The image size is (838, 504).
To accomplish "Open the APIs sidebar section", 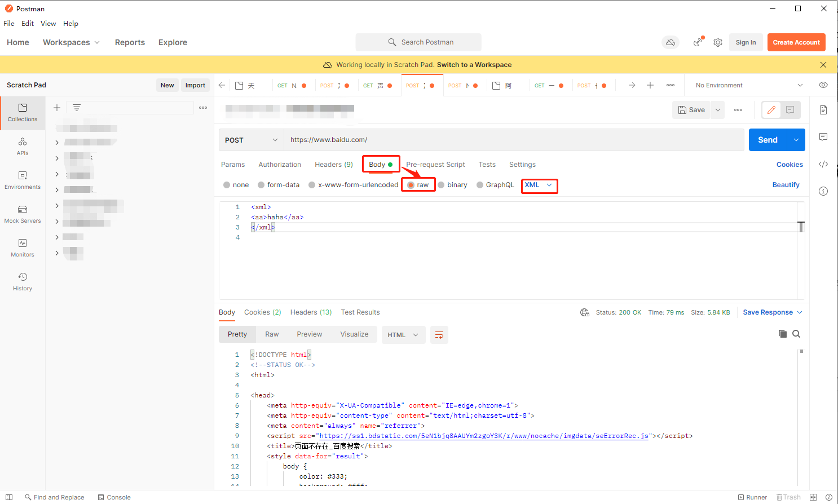I will pos(23,147).
